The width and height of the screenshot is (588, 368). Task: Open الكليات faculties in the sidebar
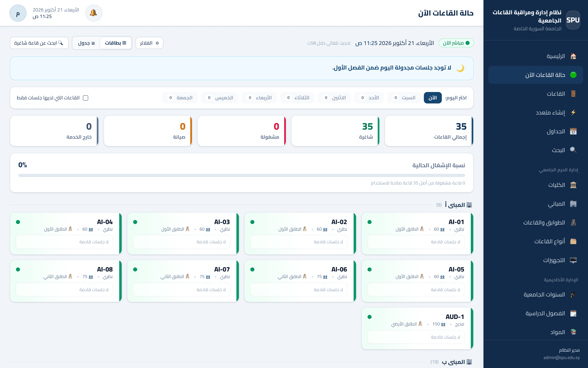(536, 185)
